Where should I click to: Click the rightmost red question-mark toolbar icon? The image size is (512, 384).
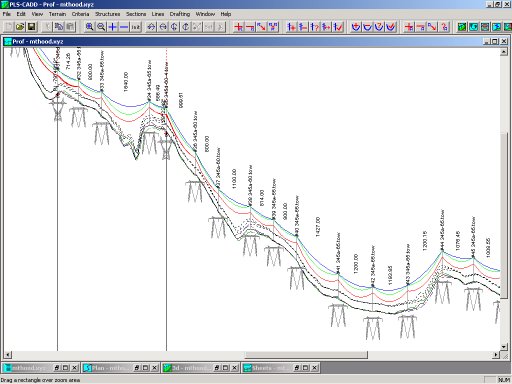click(x=444, y=27)
